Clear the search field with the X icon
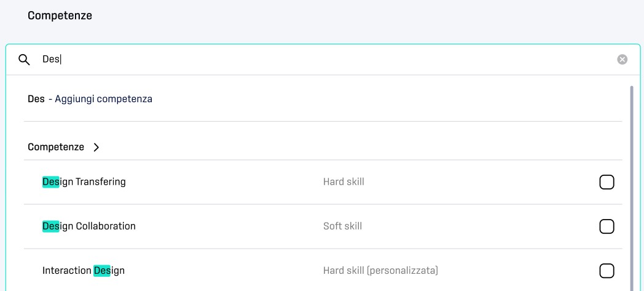 coord(622,60)
